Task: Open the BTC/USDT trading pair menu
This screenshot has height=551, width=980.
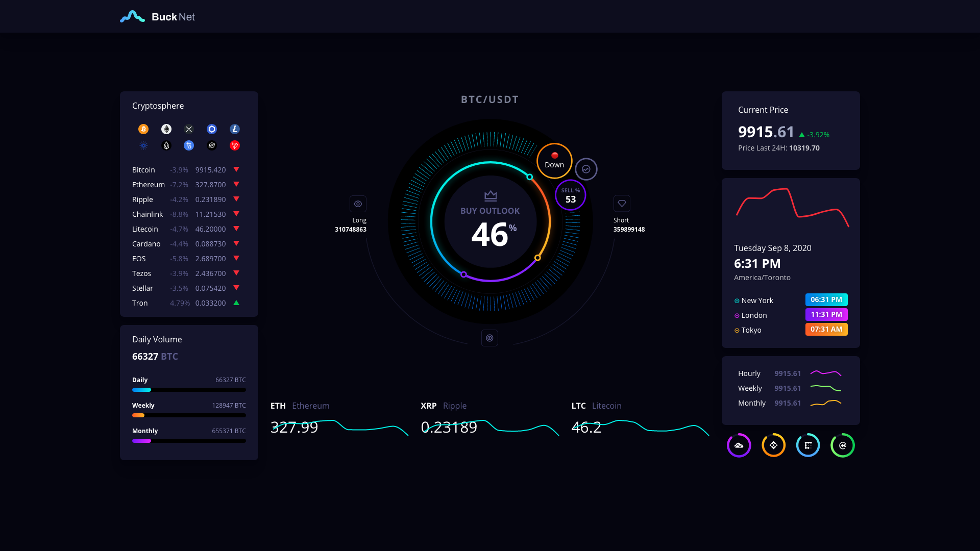Action: point(489,99)
